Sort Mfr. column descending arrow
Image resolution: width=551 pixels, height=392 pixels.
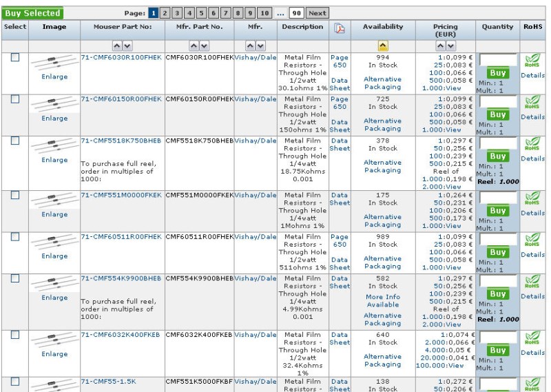[260, 45]
